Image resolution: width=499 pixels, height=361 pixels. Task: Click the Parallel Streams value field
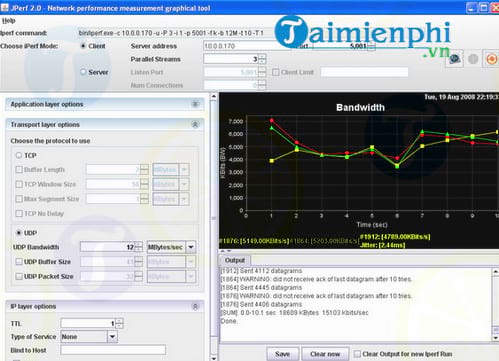tap(231, 59)
